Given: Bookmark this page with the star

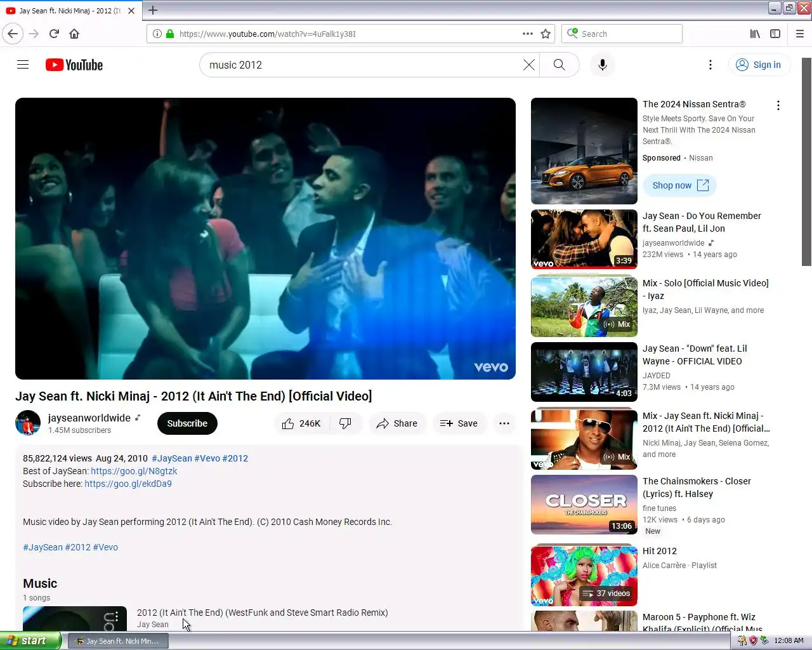Looking at the screenshot, I should 546,34.
